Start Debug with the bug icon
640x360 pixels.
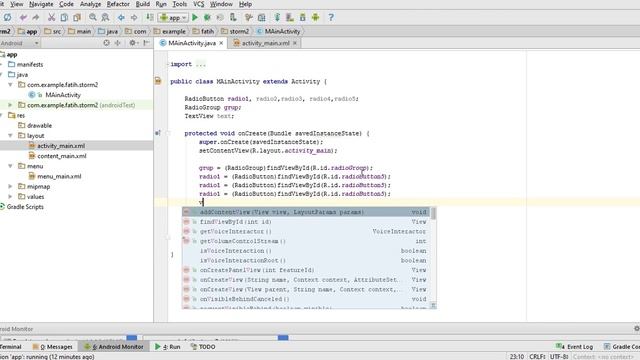[207, 18]
